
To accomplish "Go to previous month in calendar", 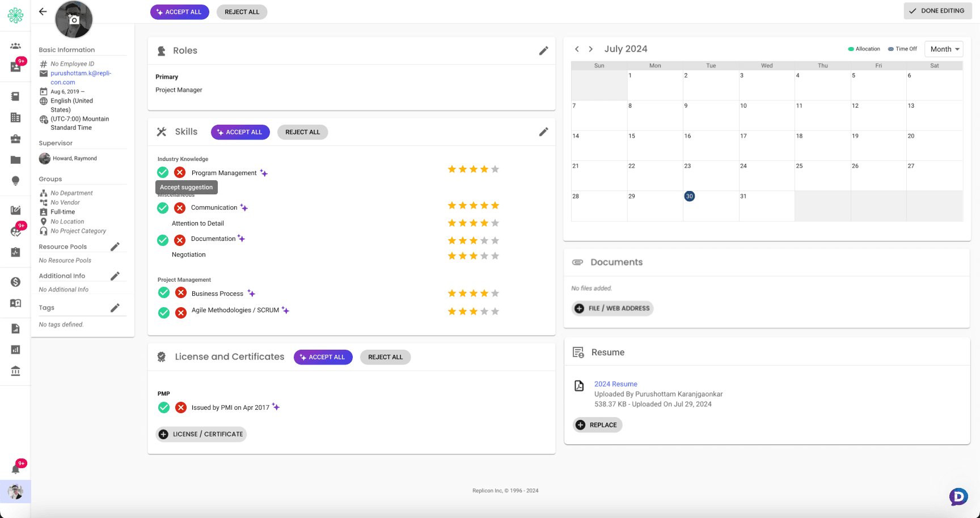I will (x=577, y=49).
